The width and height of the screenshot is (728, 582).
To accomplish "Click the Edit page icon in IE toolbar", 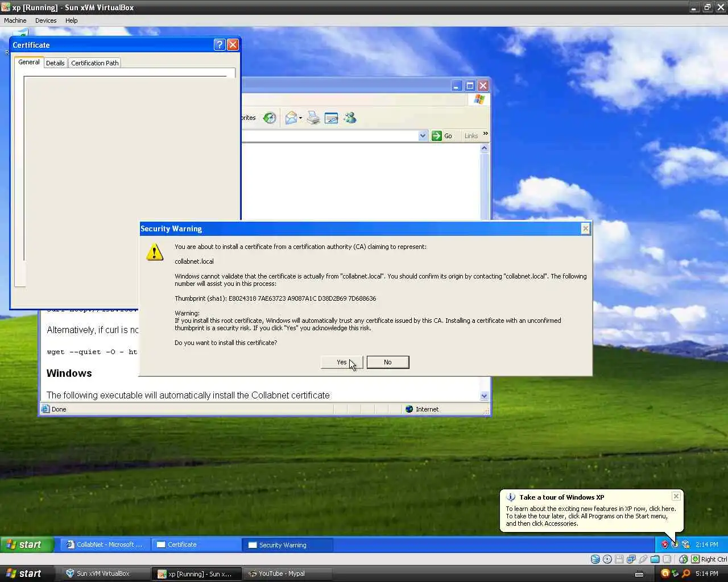I will 331,118.
